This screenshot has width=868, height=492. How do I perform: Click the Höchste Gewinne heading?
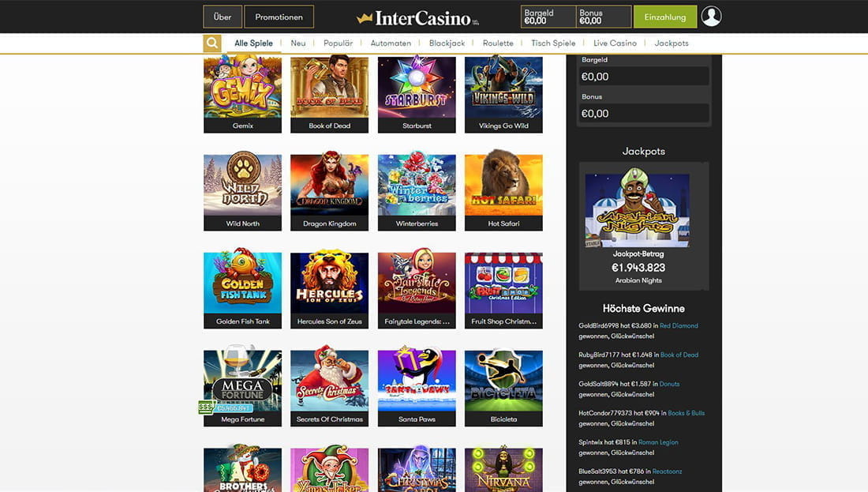(643, 309)
